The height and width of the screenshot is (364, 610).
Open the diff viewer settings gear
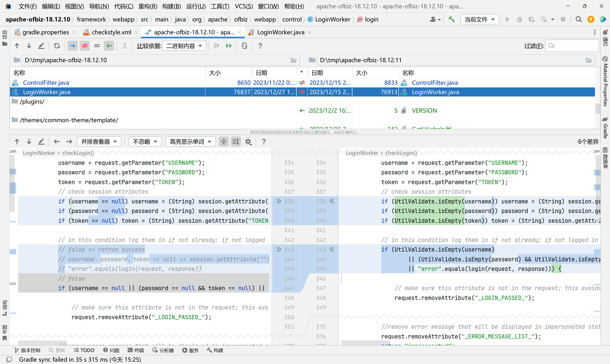pyautogui.click(x=248, y=142)
